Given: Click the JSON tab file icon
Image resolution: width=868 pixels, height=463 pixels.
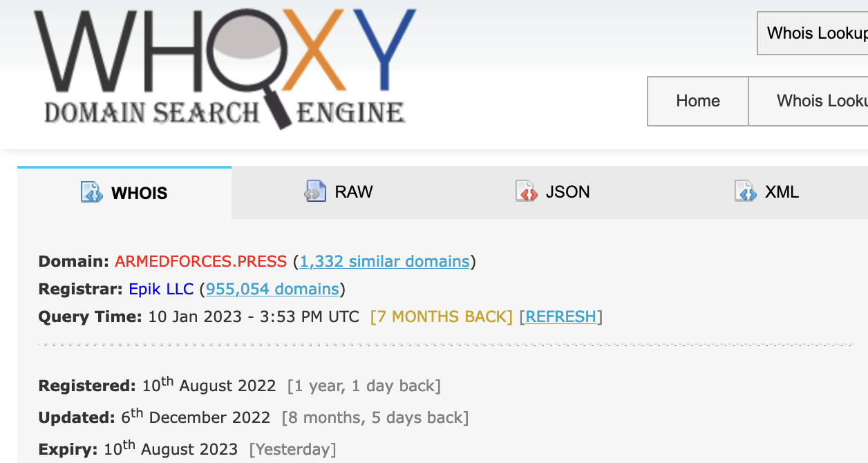Looking at the screenshot, I should (x=527, y=191).
